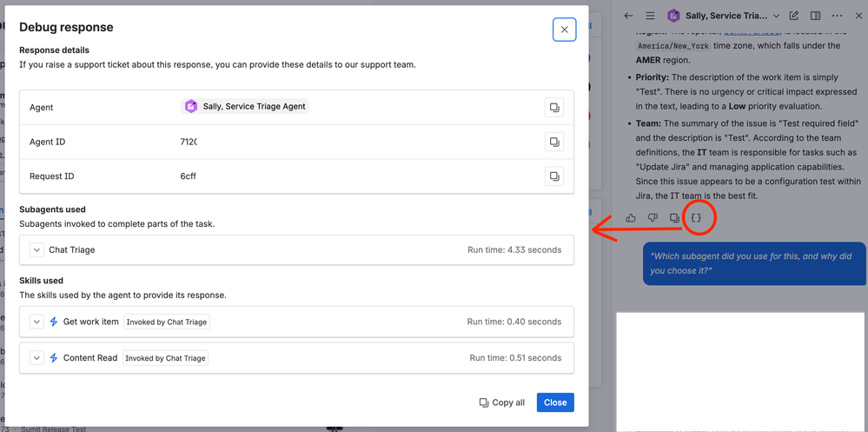Copy the Request ID value
The image size is (868, 432).
click(554, 176)
